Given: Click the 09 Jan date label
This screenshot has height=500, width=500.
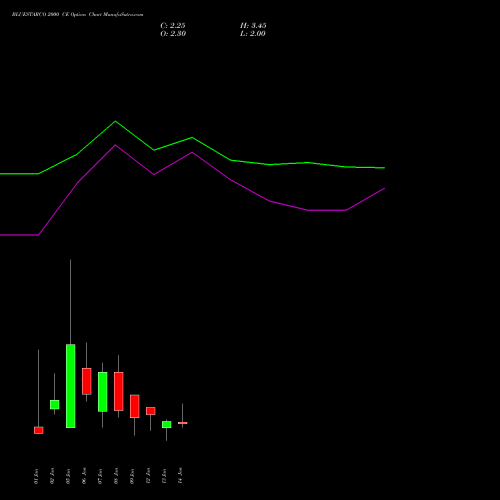Looking at the screenshot, I should click(x=132, y=476).
